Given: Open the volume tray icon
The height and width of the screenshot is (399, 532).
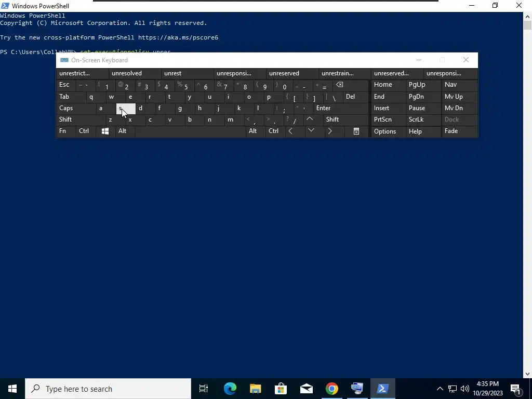Looking at the screenshot, I should (x=465, y=389).
